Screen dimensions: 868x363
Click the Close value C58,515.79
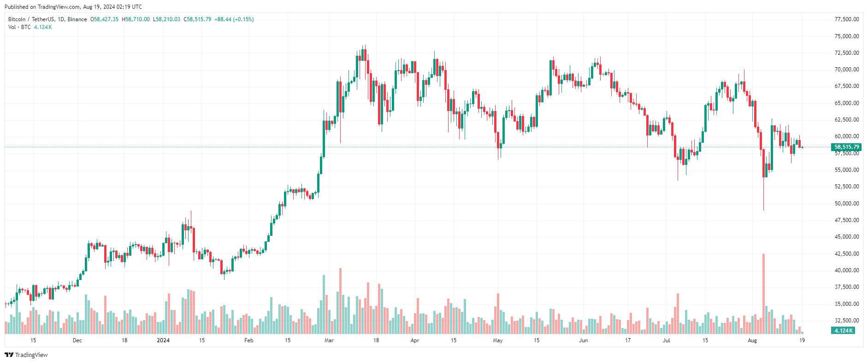198,19
